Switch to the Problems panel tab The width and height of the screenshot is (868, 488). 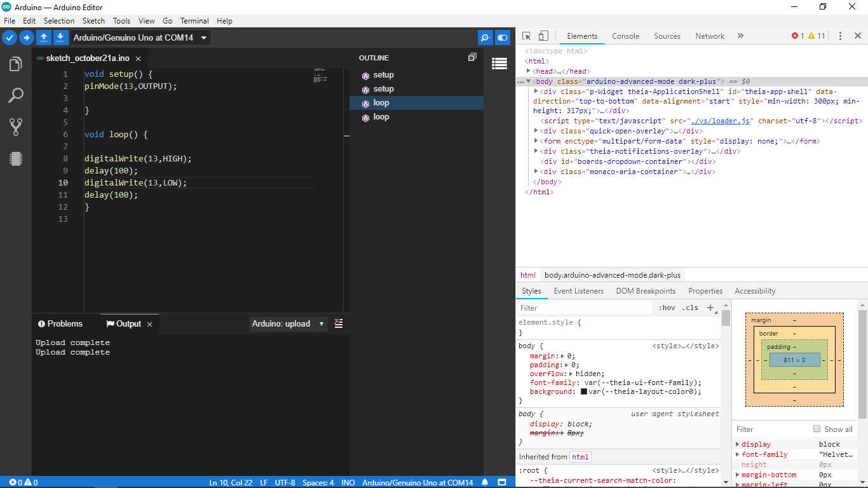60,324
